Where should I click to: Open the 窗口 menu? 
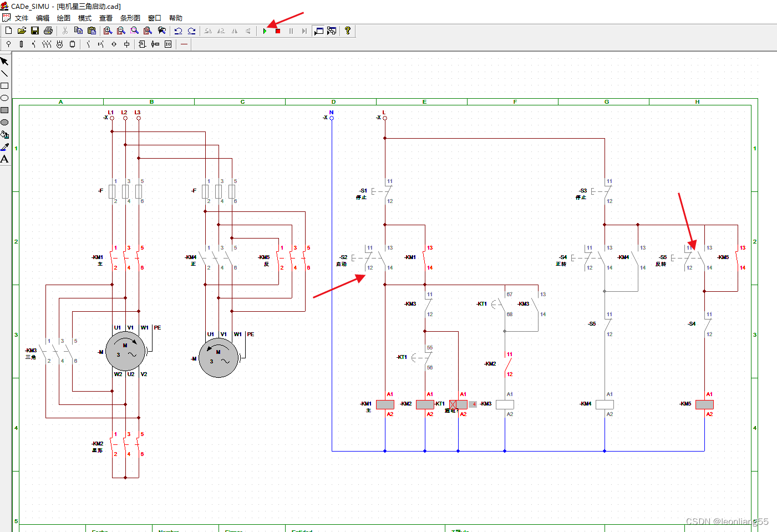[155, 18]
